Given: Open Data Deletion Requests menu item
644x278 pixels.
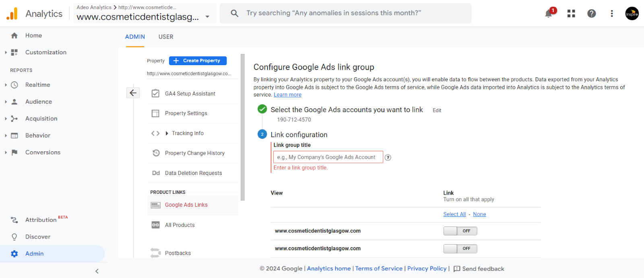Looking at the screenshot, I should click(x=193, y=173).
